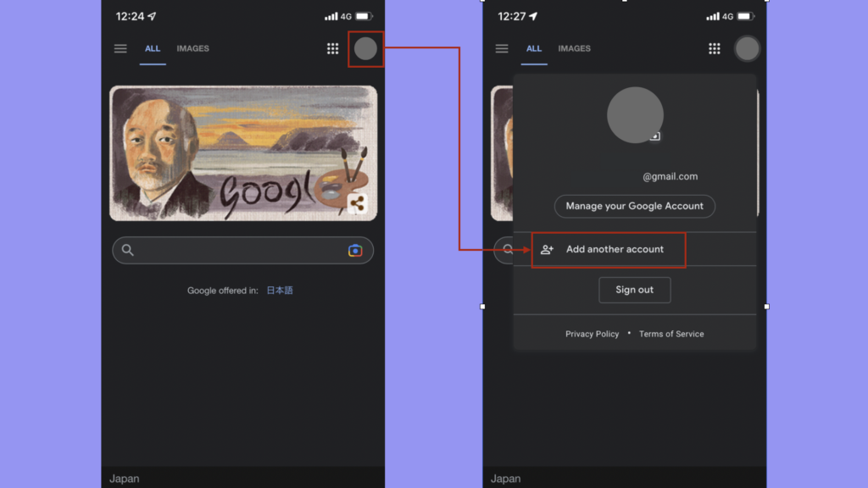
Task: Select IMAGES tab in left screen
Action: coord(192,48)
